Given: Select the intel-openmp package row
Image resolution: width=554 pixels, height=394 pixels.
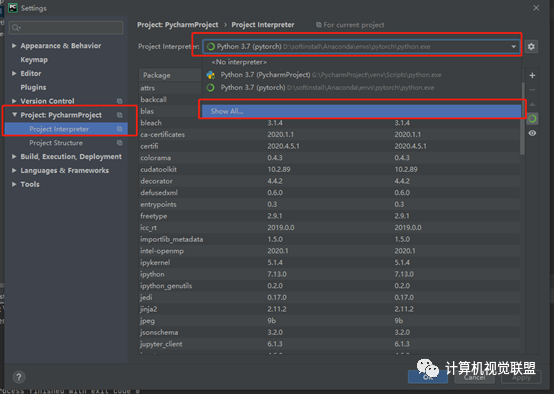Looking at the screenshot, I should (329, 251).
